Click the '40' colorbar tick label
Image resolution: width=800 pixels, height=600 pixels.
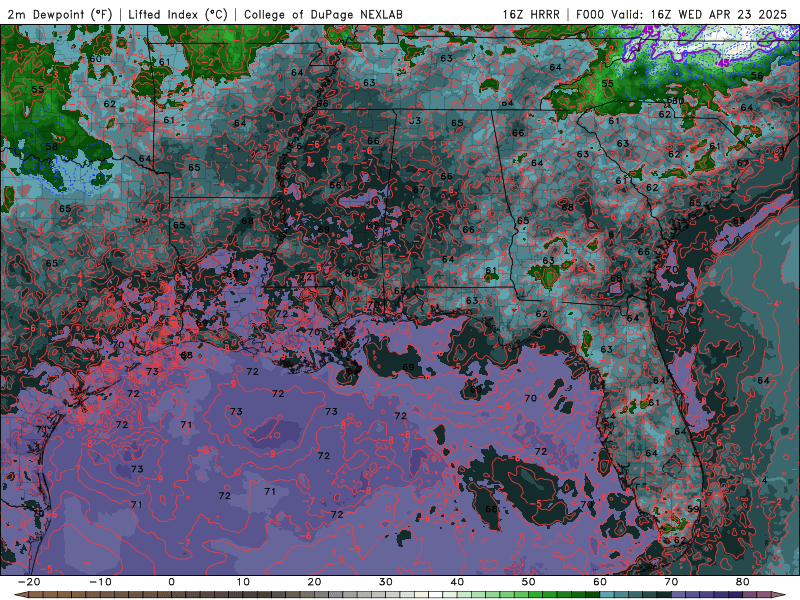[457, 582]
